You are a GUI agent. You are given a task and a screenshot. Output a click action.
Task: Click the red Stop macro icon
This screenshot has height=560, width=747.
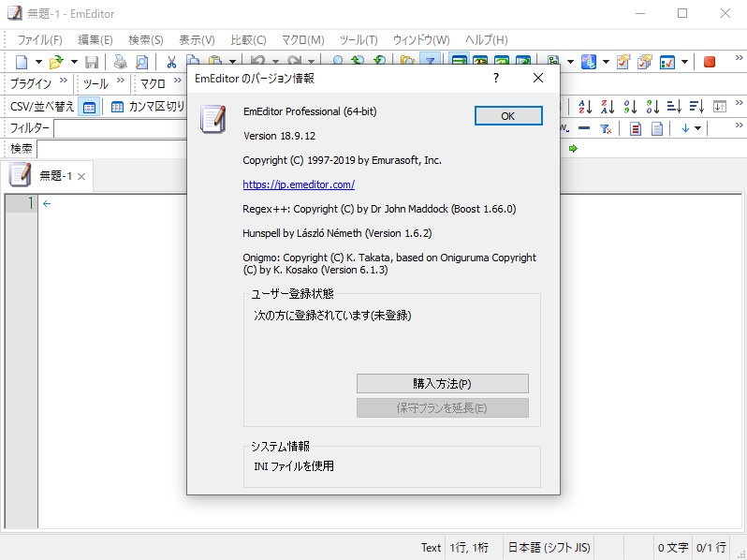click(710, 62)
